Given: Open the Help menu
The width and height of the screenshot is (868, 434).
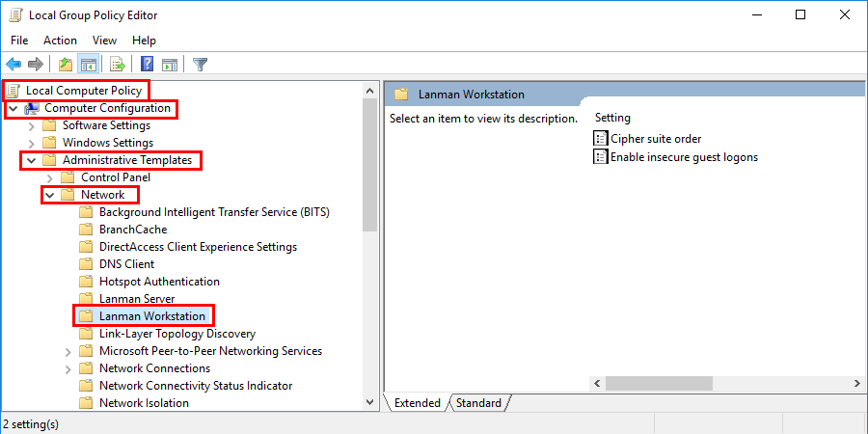Looking at the screenshot, I should (144, 41).
